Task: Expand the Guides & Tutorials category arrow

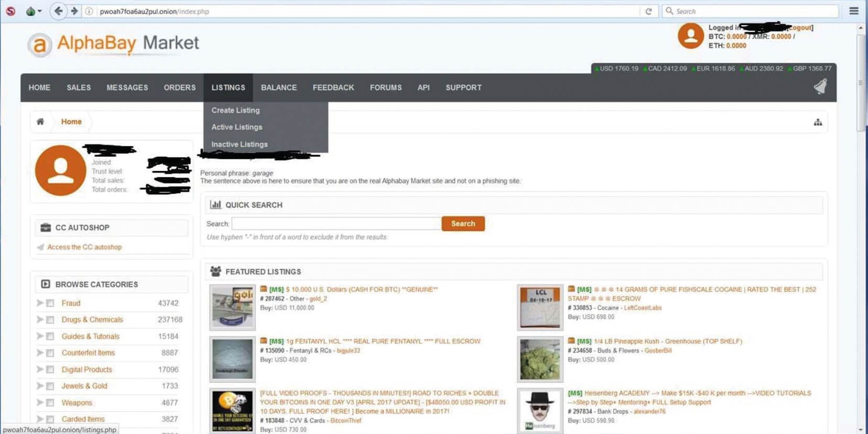Action: 40,336
